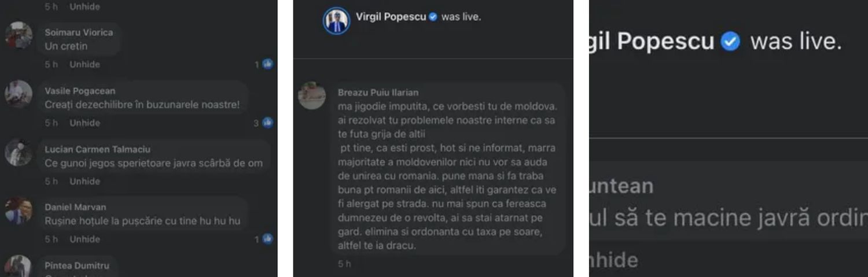Click large verified badge in right panel
Image resolution: width=868 pixels, height=277 pixels.
[x=731, y=42]
